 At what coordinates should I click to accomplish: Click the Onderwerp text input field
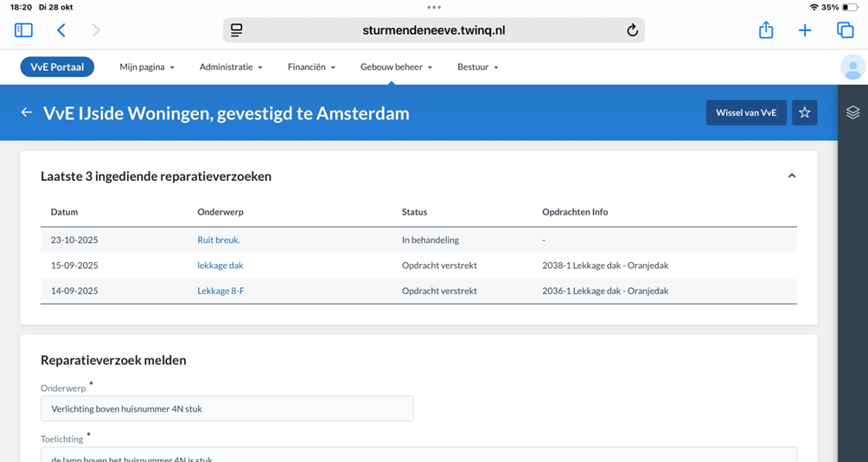point(227,408)
